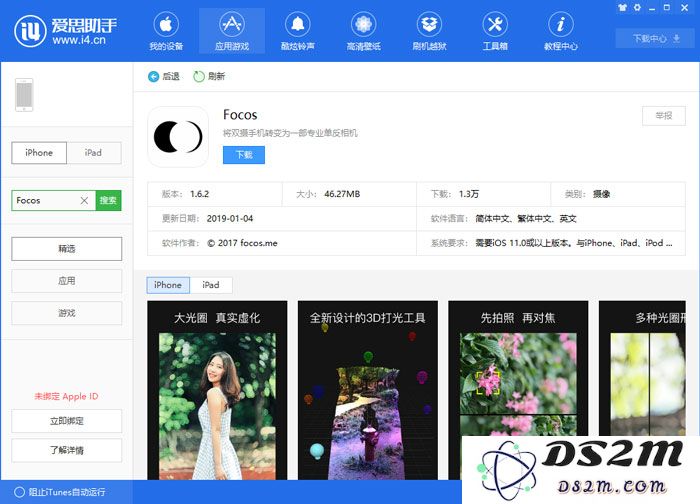
Task: Click version value 1.6.2
Action: coord(200,194)
